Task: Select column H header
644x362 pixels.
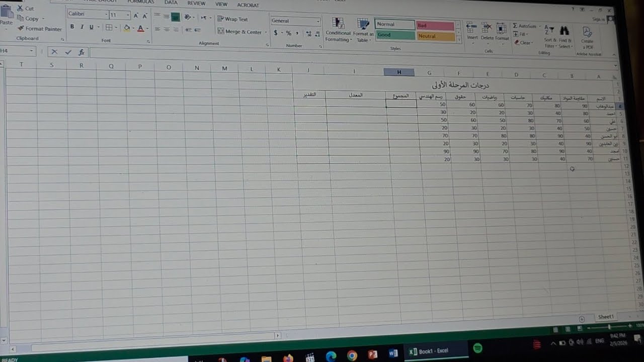Action: tap(399, 72)
